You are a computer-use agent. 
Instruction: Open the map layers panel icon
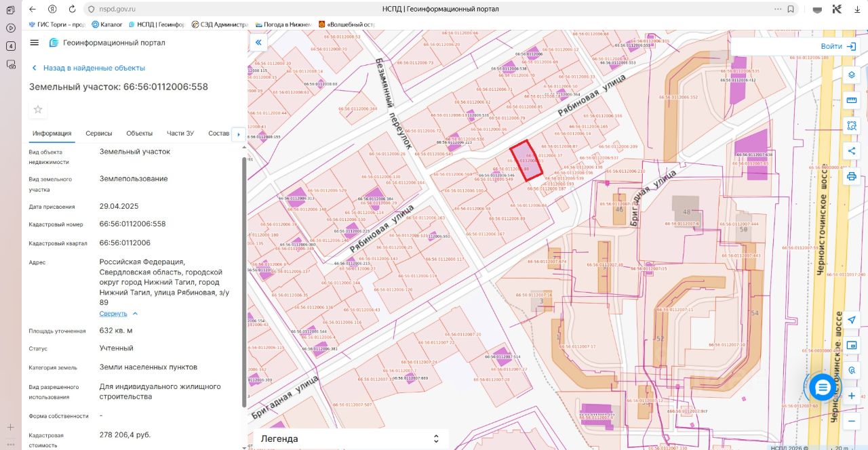click(852, 75)
